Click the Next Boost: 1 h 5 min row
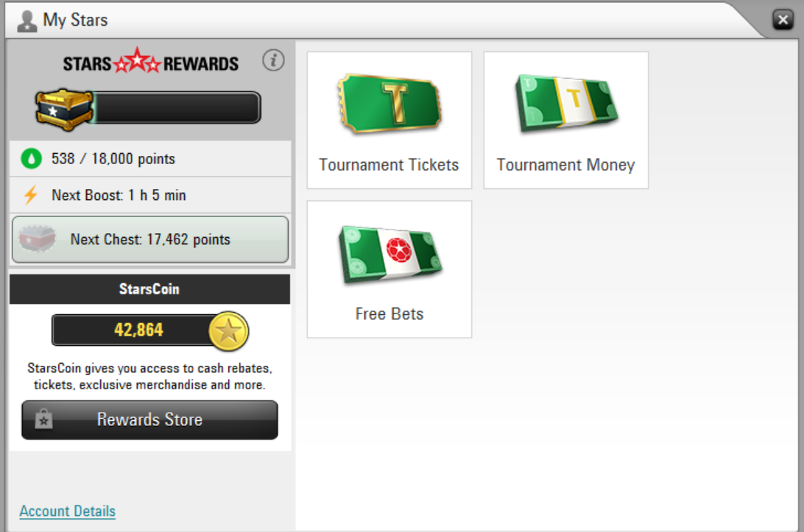 tap(150, 195)
